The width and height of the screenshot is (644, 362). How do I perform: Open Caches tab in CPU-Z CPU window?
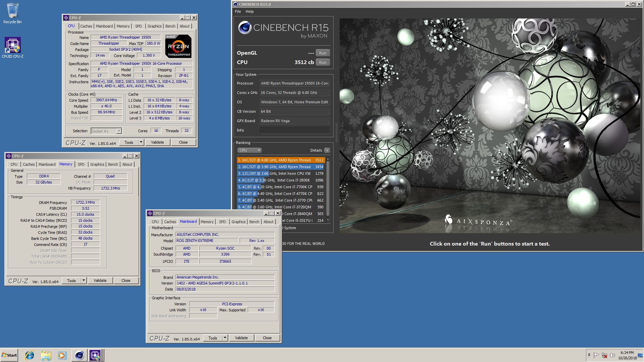click(x=86, y=26)
